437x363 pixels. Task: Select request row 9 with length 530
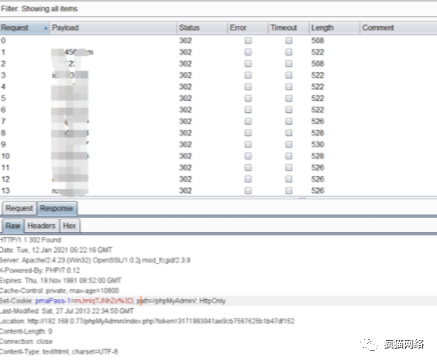click(218, 145)
